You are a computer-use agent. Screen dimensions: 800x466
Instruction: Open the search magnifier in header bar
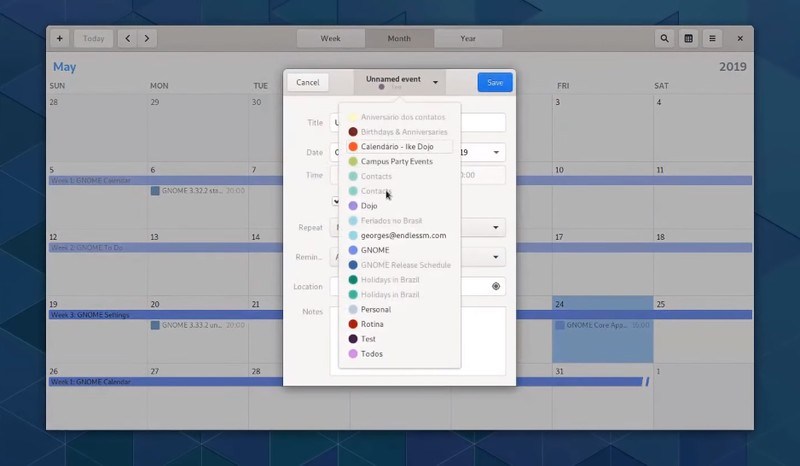(x=664, y=38)
